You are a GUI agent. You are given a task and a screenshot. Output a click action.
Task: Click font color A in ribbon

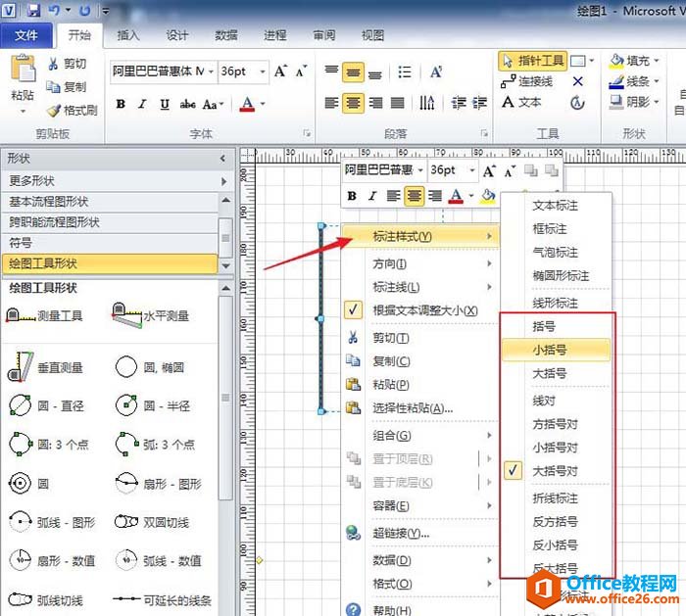(x=247, y=104)
